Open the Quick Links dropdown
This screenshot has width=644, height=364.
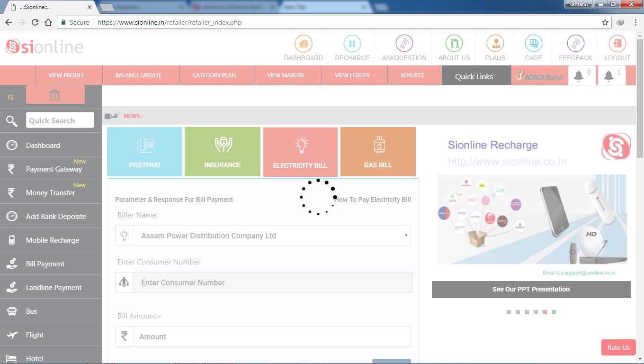476,76
